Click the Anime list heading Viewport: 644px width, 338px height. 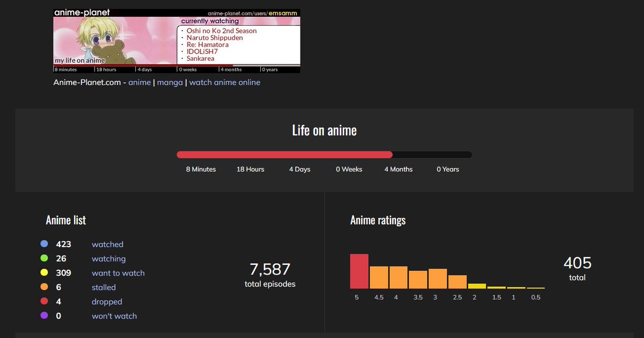tap(66, 220)
